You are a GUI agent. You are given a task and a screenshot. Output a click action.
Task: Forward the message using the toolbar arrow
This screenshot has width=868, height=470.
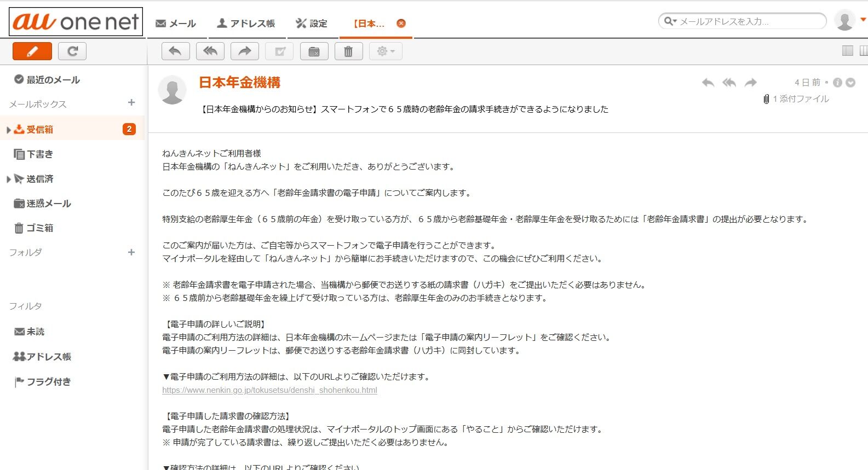pyautogui.click(x=245, y=51)
